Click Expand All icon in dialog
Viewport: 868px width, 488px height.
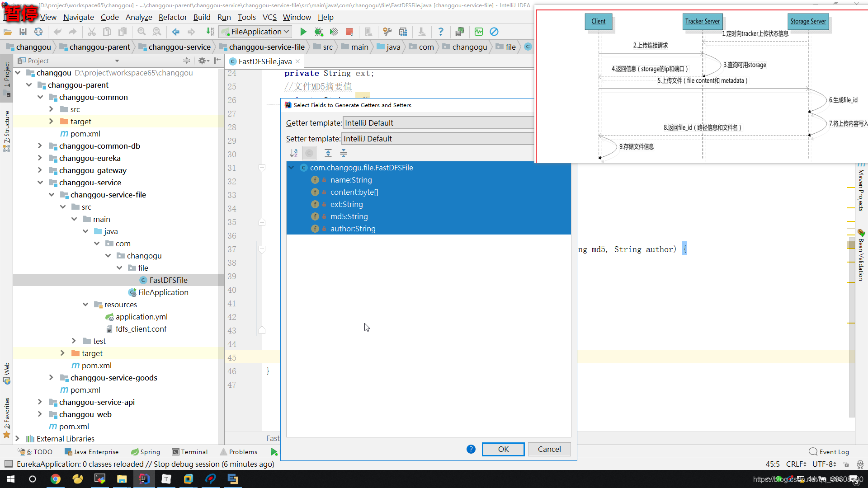pos(328,153)
